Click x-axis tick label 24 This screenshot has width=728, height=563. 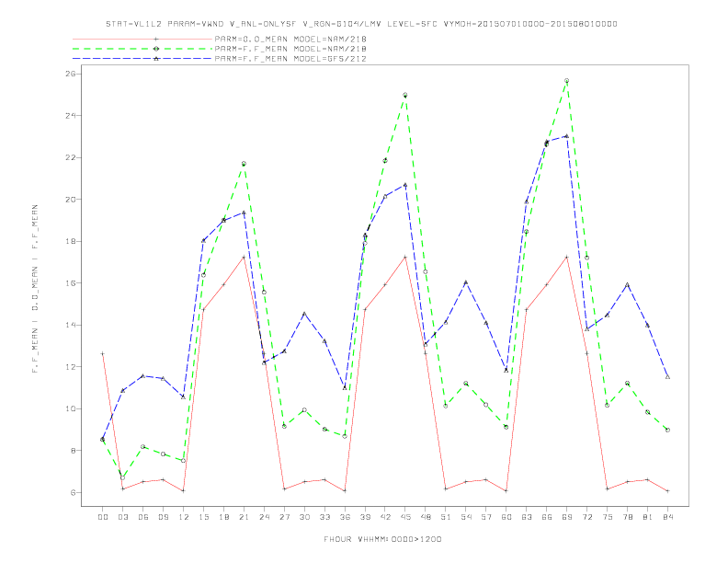point(264,517)
